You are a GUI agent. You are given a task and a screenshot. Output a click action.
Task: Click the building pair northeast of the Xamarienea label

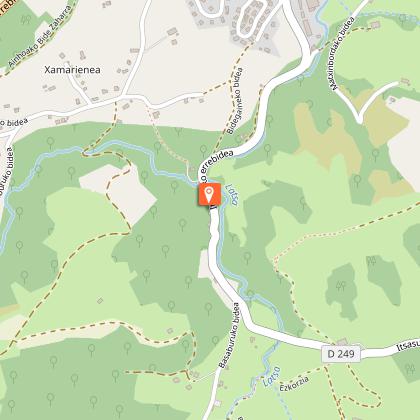point(173,36)
